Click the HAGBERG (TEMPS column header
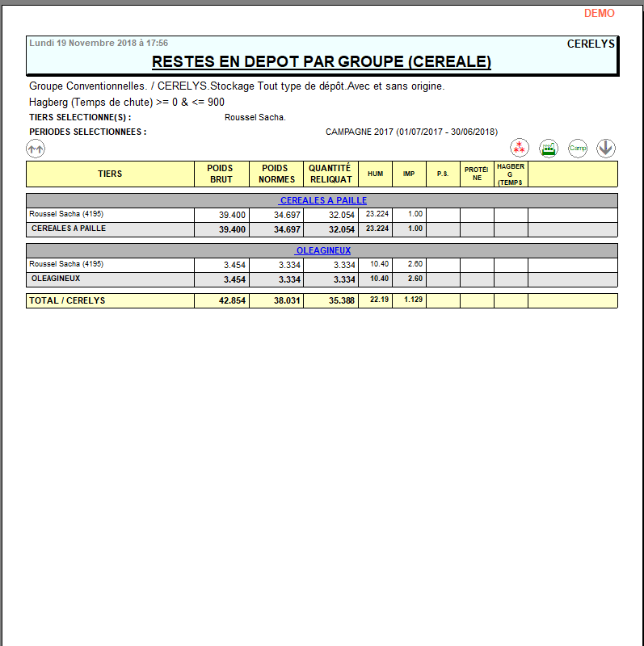 511,174
